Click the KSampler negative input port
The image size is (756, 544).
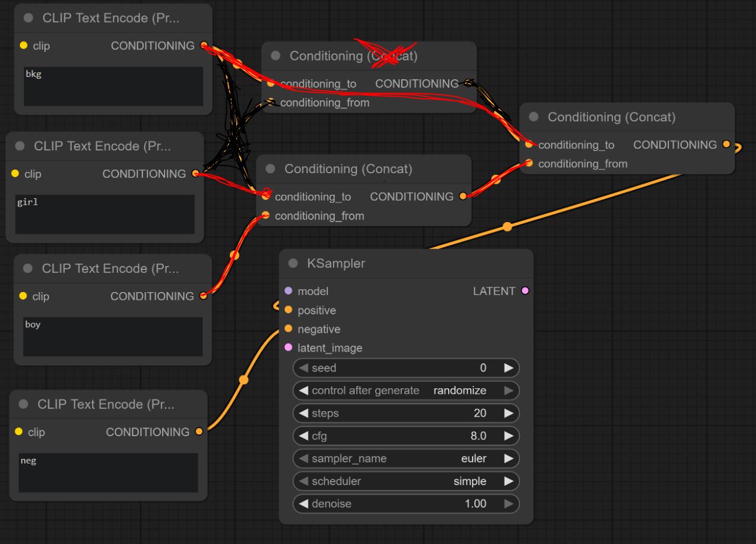click(x=288, y=329)
